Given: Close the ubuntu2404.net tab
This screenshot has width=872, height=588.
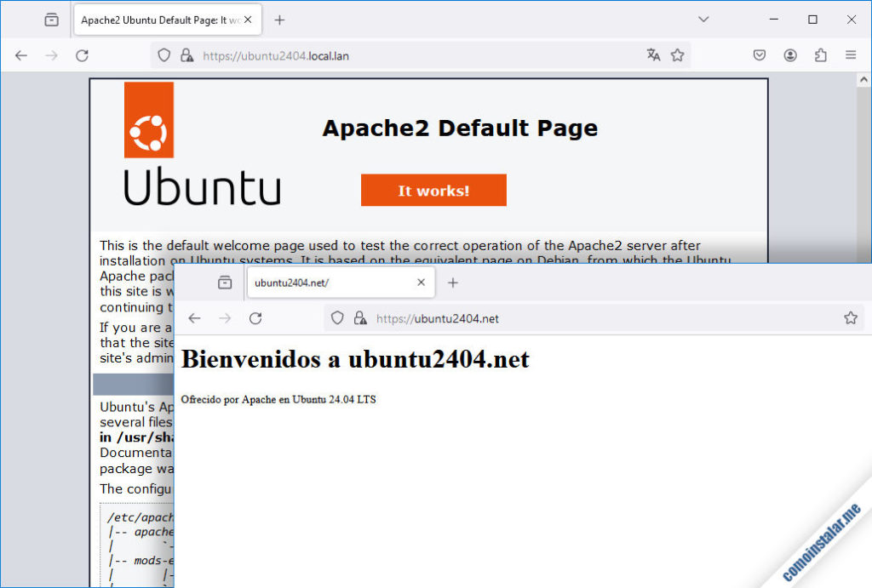Looking at the screenshot, I should [422, 283].
